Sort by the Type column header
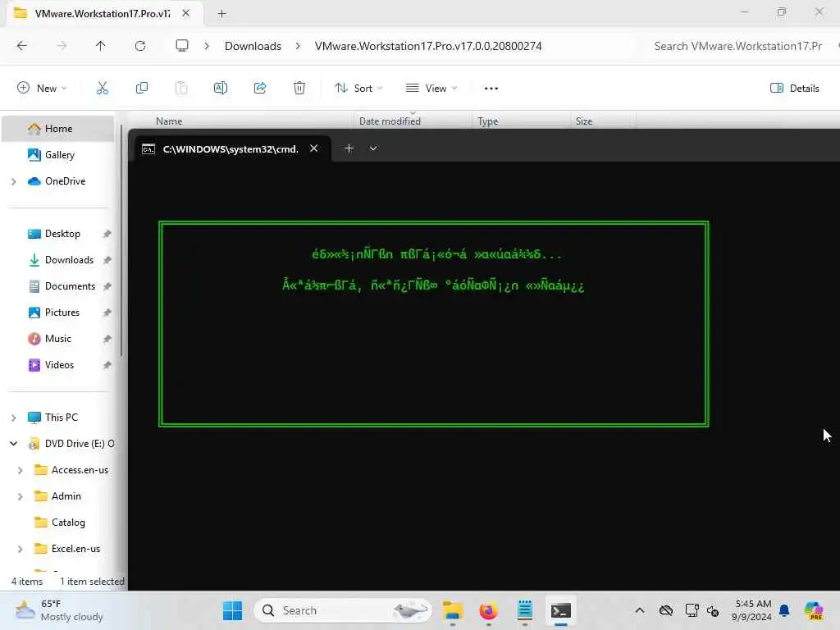The height and width of the screenshot is (630, 840). coord(487,121)
